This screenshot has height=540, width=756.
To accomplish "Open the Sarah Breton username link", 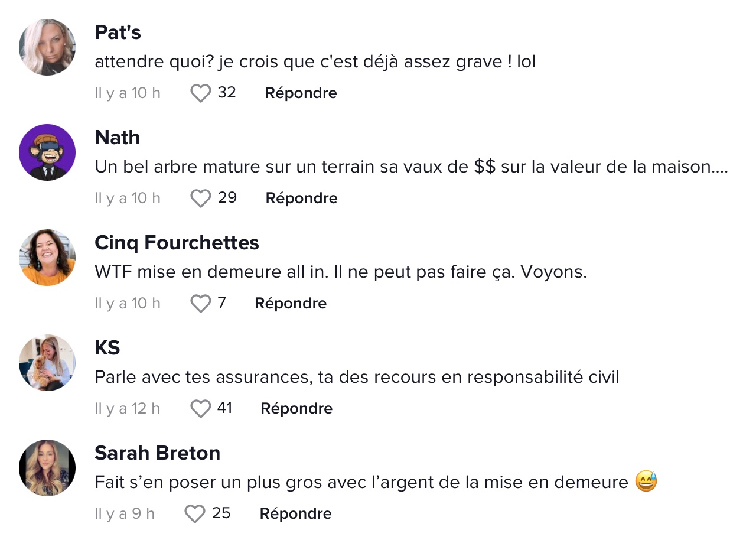I will (x=158, y=453).
